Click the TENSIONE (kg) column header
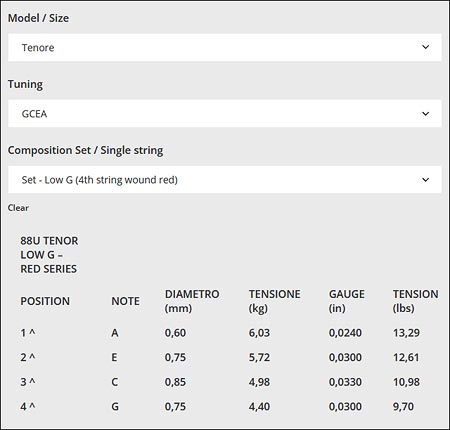 274,301
